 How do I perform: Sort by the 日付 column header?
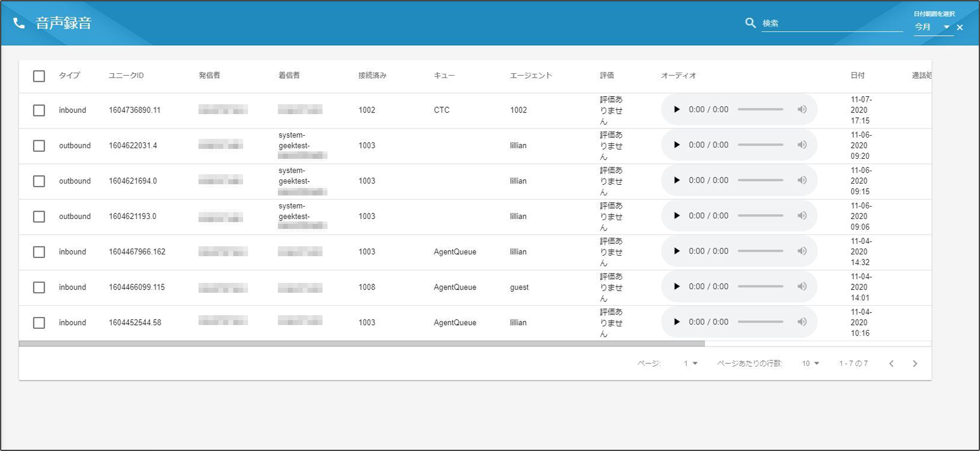point(857,76)
